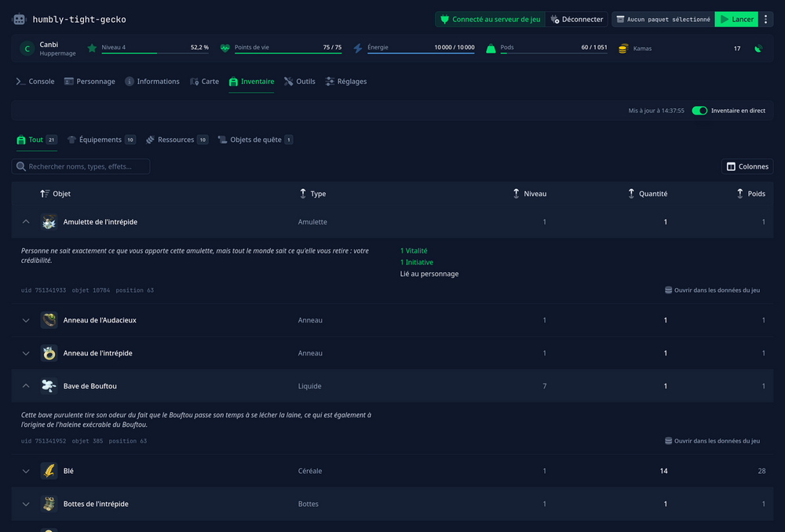Click the Bottes de l'intrépide boots icon
The width and height of the screenshot is (785, 532).
(x=49, y=504)
